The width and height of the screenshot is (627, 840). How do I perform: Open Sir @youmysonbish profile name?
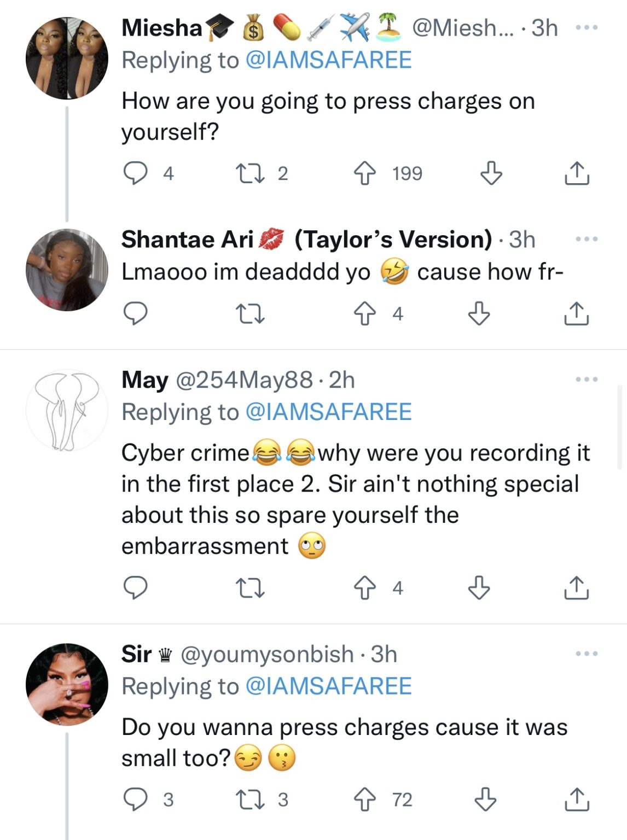click(x=137, y=654)
